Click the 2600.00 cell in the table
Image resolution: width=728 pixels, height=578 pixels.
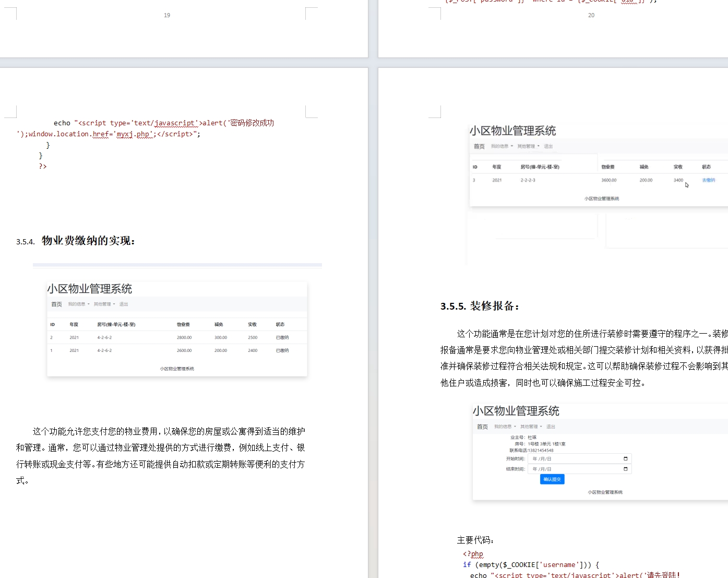(184, 350)
